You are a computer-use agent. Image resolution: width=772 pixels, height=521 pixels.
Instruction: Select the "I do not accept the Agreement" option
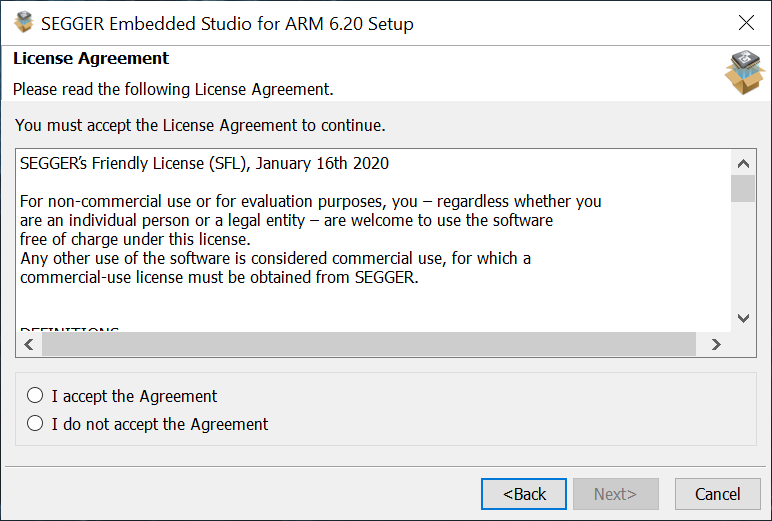[36, 423]
